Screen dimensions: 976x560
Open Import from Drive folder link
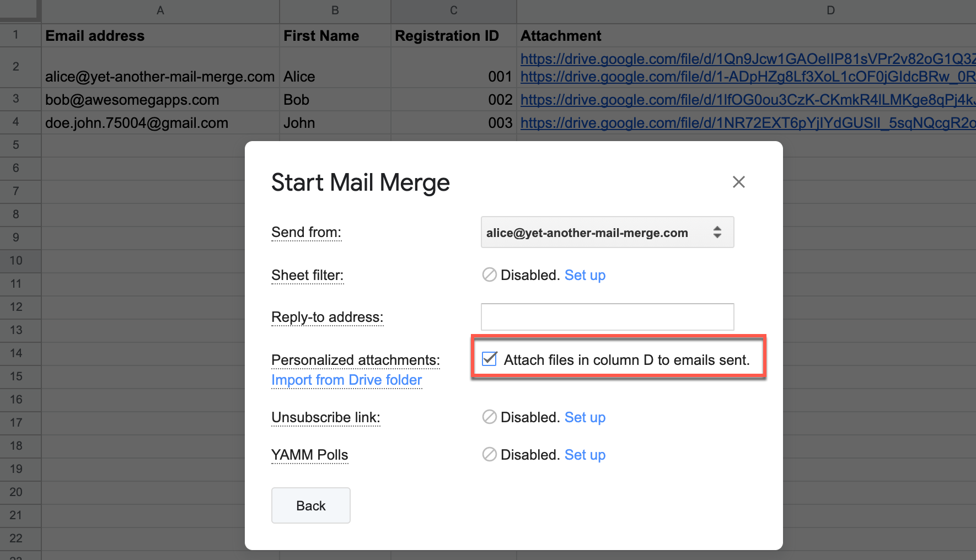(x=346, y=380)
